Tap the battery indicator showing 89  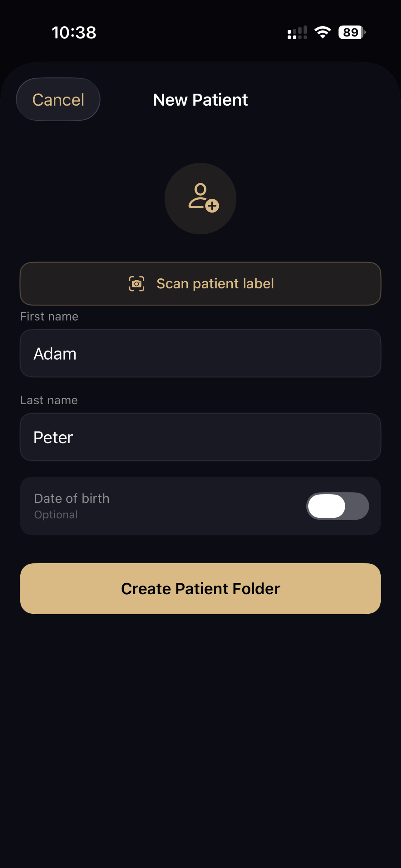[352, 32]
